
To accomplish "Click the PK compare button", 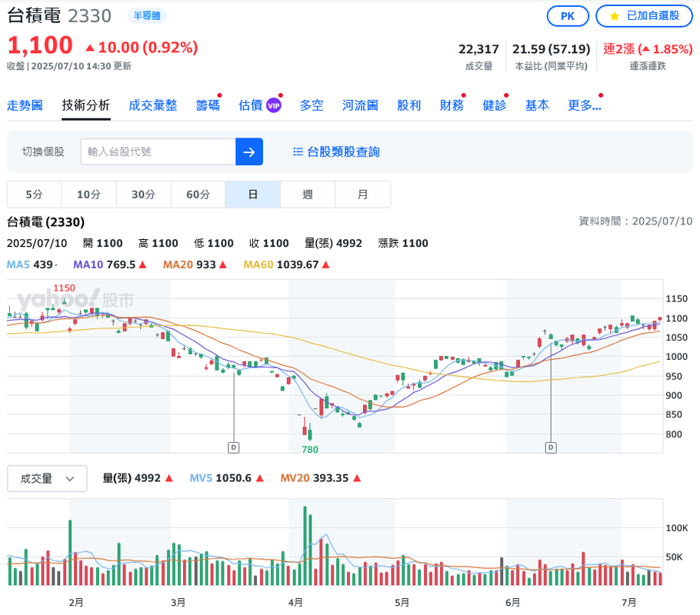I will [568, 16].
